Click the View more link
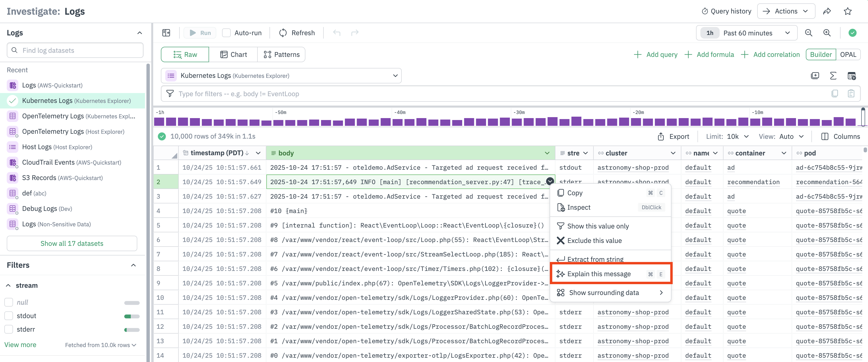The height and width of the screenshot is (362, 868). (20, 344)
